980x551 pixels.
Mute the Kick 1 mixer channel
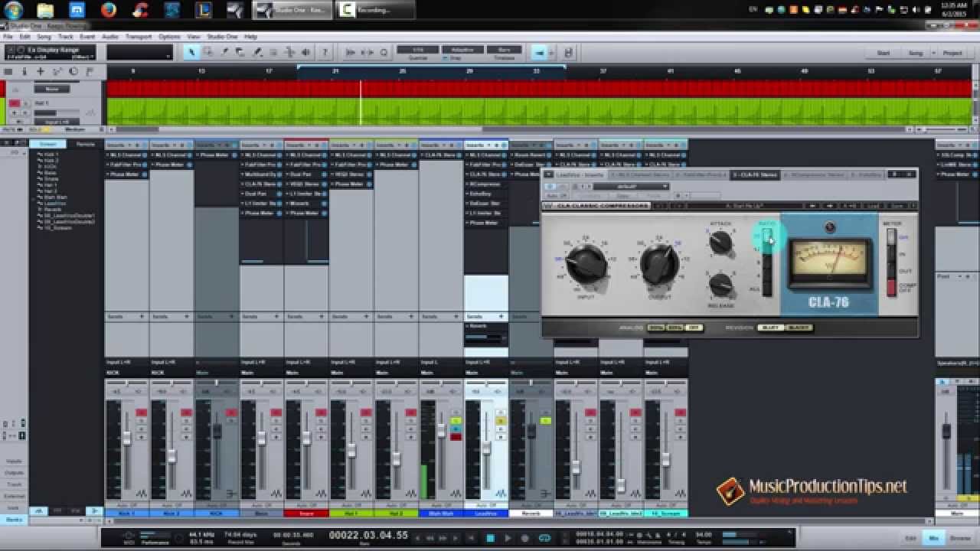142,412
